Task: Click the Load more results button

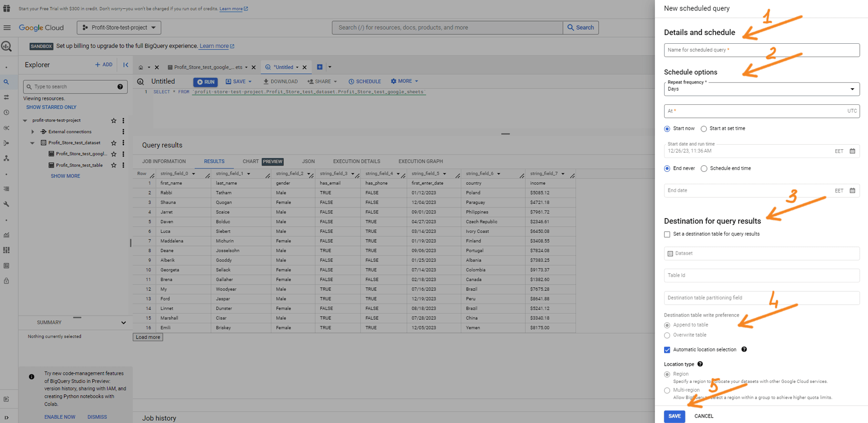Action: 148,337
